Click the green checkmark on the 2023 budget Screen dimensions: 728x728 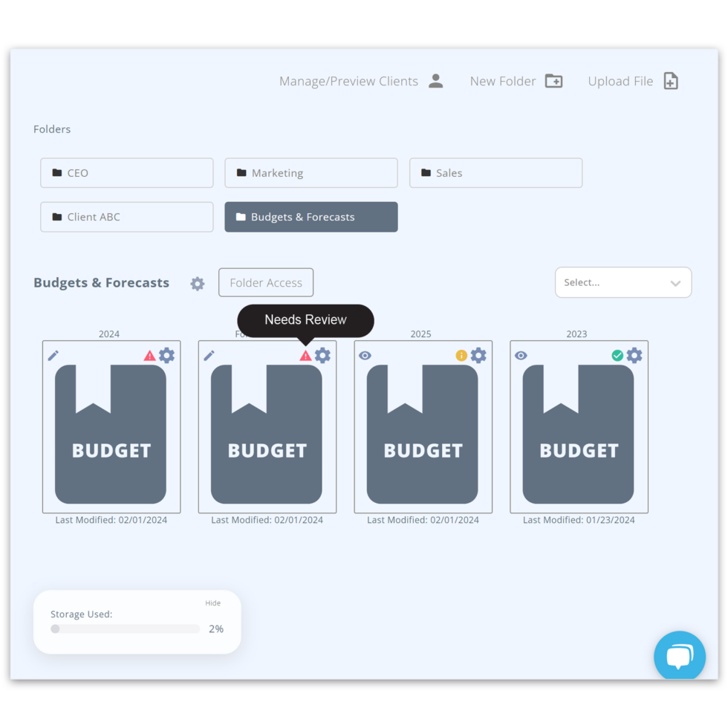[x=617, y=355]
